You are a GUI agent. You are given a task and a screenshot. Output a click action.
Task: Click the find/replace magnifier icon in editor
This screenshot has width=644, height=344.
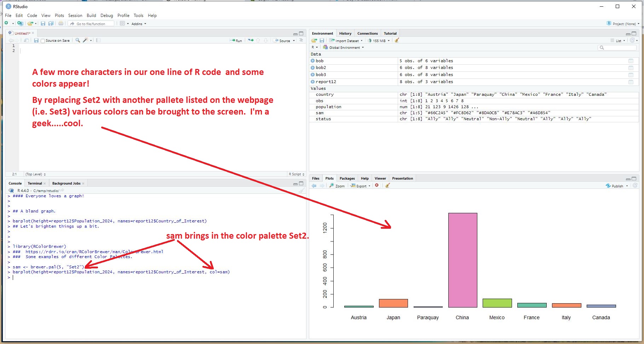click(78, 41)
